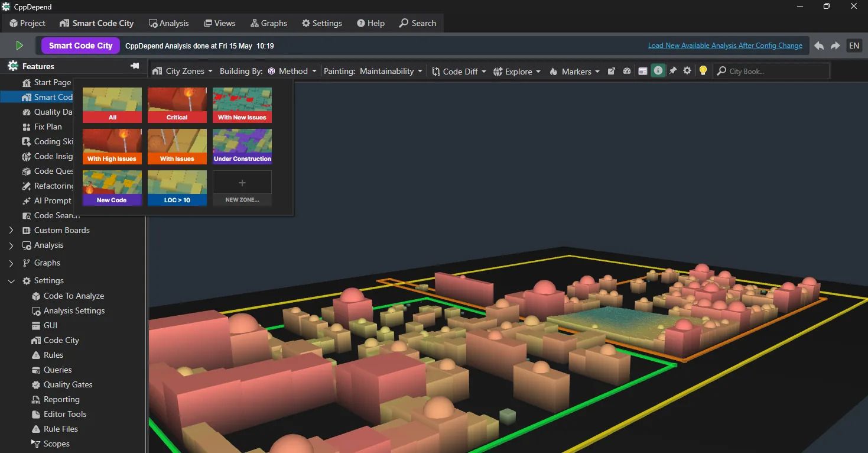Click the Rules icon in Settings tree
The height and width of the screenshot is (453, 868).
tap(35, 355)
